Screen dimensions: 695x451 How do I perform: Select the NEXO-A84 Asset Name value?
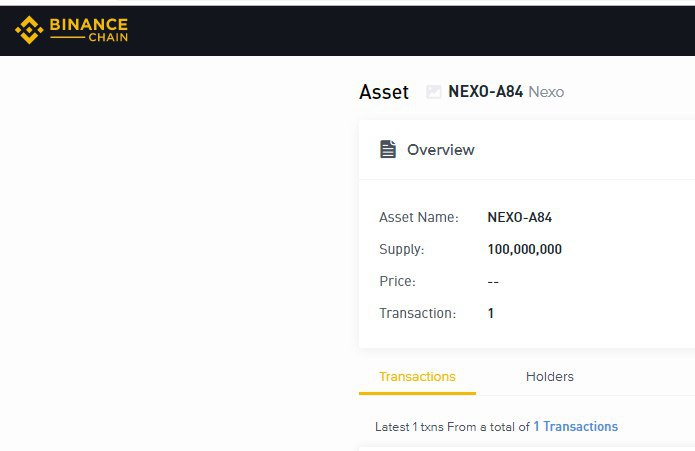click(519, 217)
